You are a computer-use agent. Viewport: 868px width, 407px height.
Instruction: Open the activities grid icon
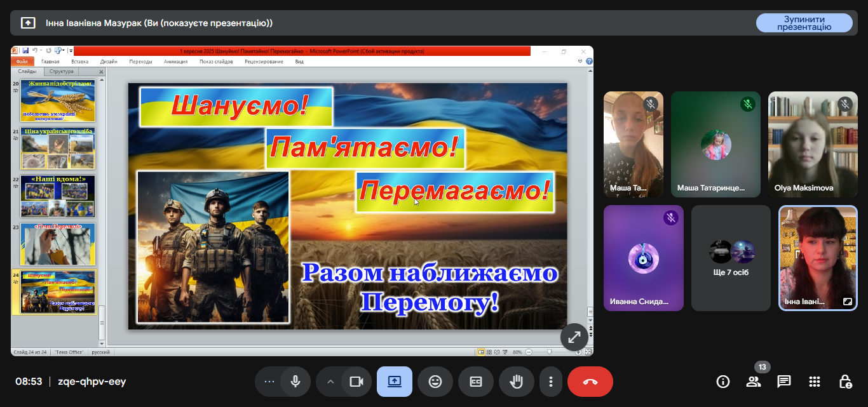point(815,382)
